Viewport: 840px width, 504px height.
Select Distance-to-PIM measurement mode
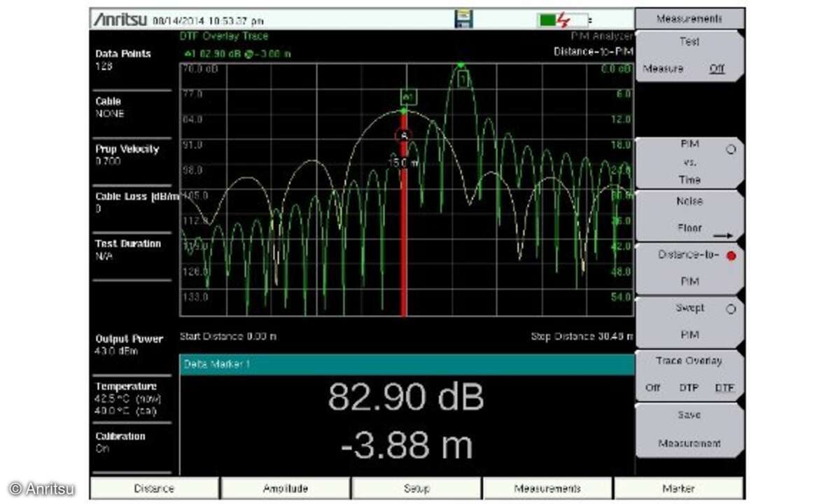(689, 268)
